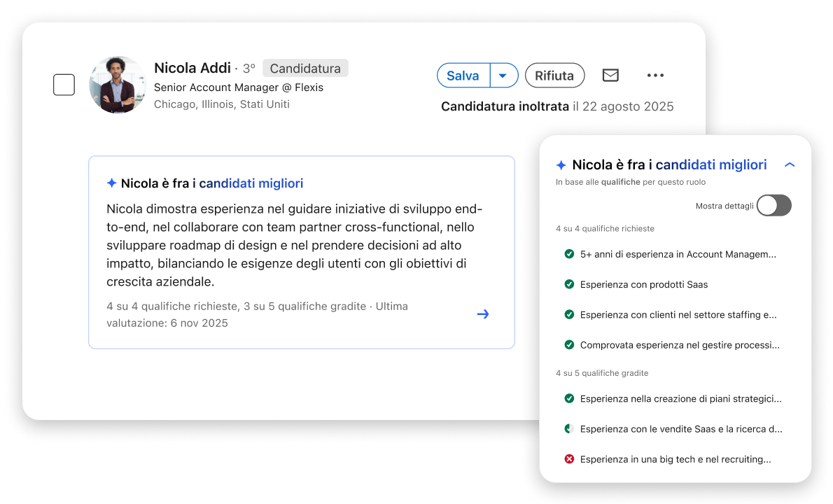Click red cross icon beside 'big tech'
833x504 pixels.
pos(569,459)
